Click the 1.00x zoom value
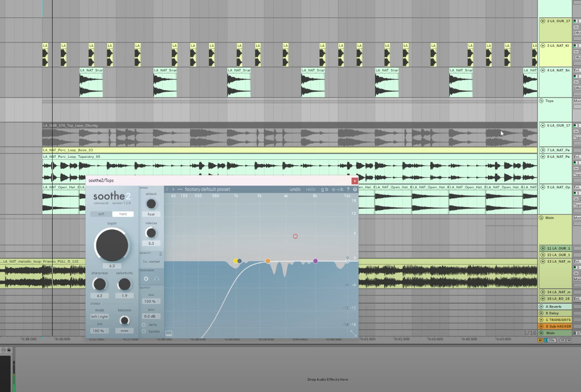Viewport: 581px width, 392px height. [x=550, y=340]
